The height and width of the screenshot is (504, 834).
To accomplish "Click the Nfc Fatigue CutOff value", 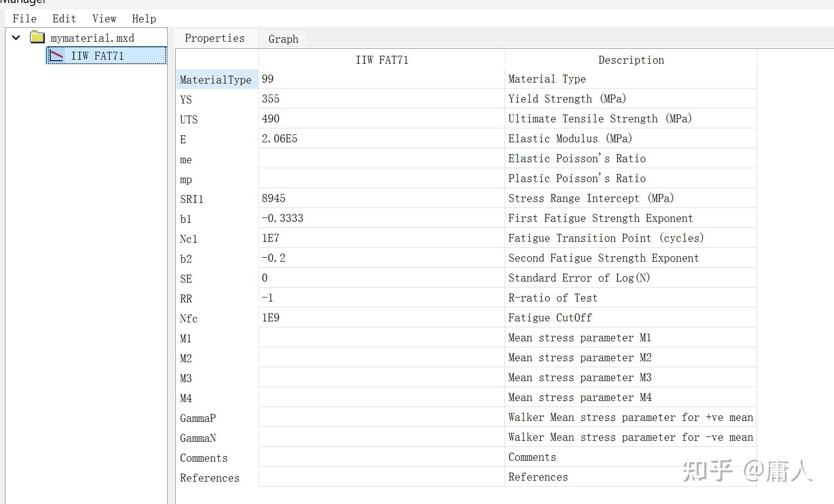I will tap(381, 318).
